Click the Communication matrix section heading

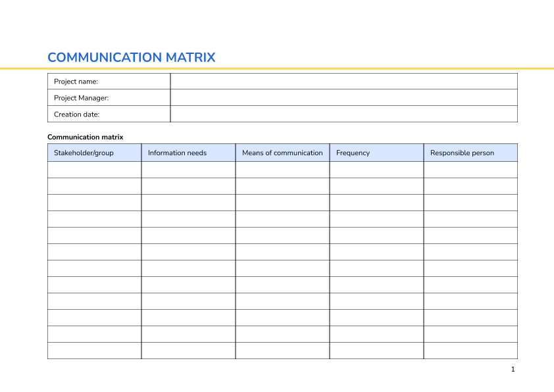pyautogui.click(x=85, y=137)
